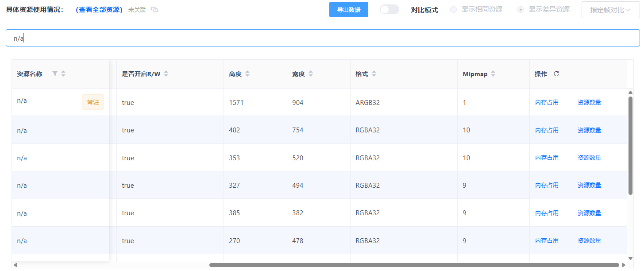The image size is (644, 271).
Task: Open the 查看全部资源 link
Action: 99,10
